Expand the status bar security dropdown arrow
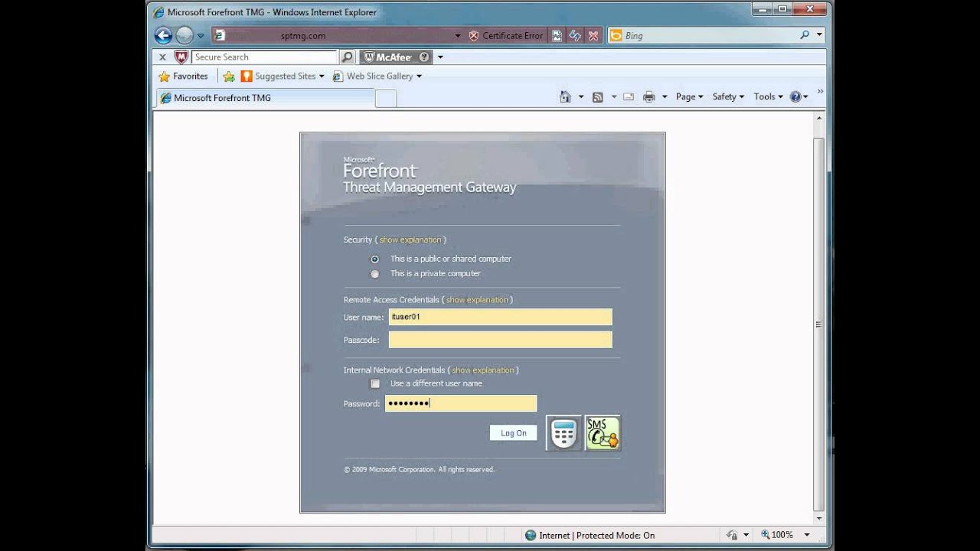The image size is (980, 551). 746,535
